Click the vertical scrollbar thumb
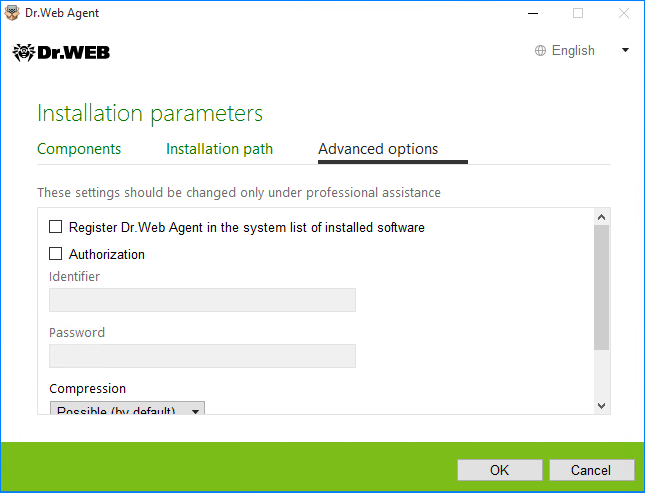Screen dimensions: 645x493 [601, 287]
